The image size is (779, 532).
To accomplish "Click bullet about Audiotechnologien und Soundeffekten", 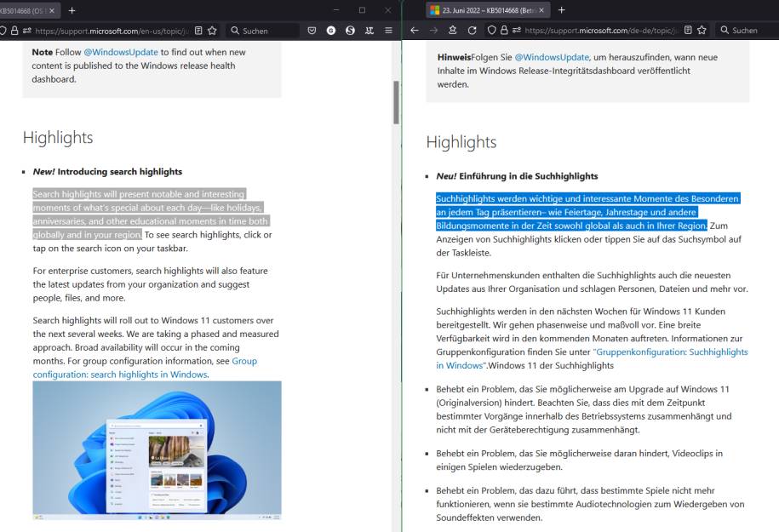I will click(590, 504).
